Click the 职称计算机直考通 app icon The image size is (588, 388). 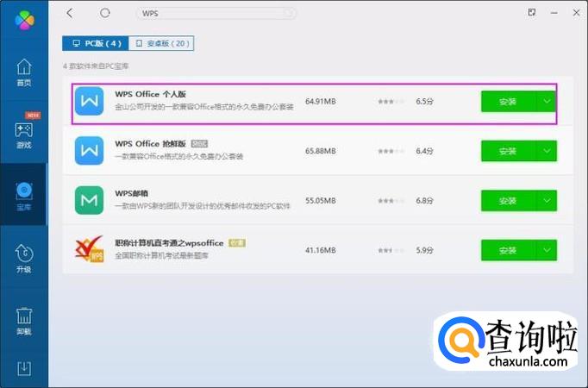point(89,249)
